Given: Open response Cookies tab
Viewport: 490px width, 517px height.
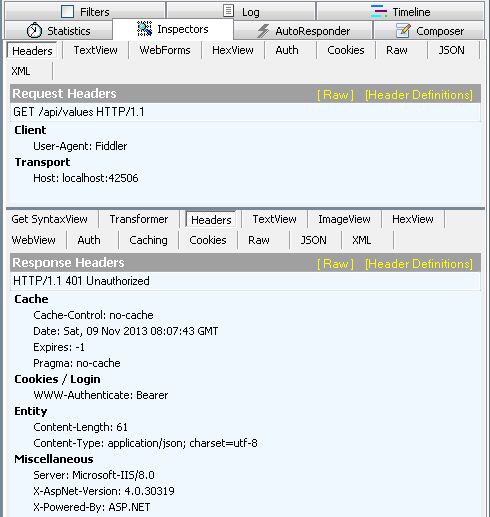Looking at the screenshot, I should click(208, 240).
